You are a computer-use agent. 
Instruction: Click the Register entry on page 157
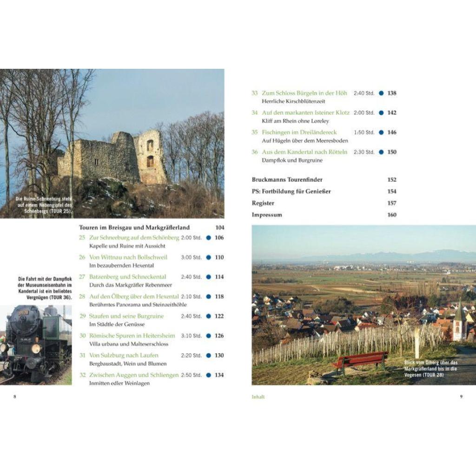263,203
